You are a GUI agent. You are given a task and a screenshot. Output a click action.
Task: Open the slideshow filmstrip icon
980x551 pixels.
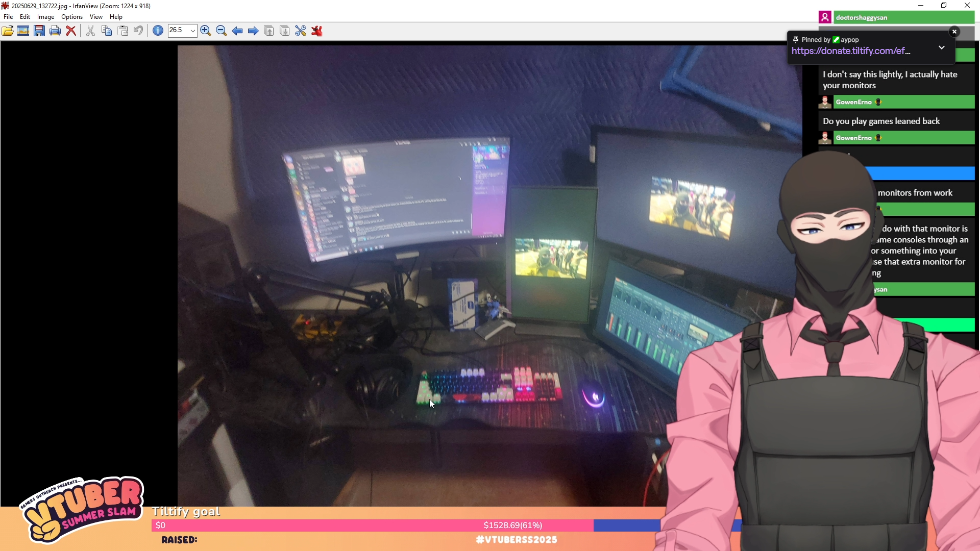tap(23, 31)
